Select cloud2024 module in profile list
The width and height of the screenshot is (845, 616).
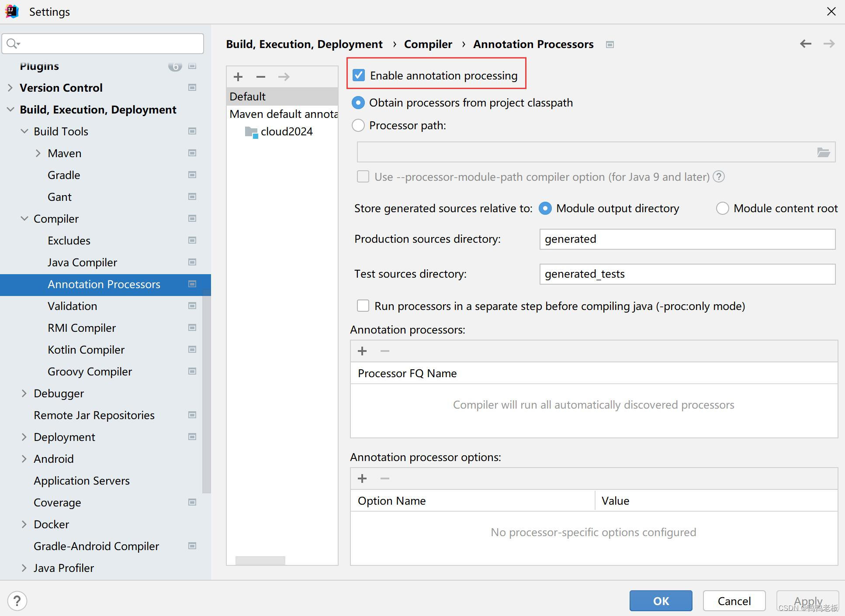click(x=286, y=132)
